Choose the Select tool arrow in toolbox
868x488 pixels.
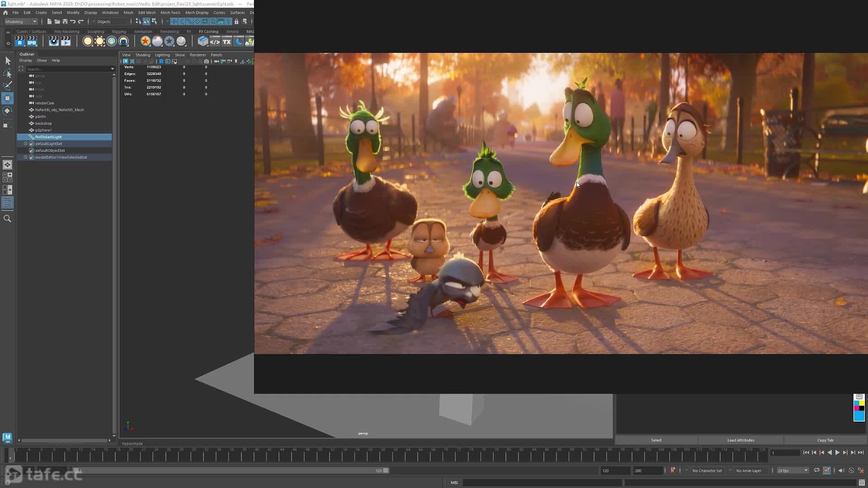[x=8, y=61]
